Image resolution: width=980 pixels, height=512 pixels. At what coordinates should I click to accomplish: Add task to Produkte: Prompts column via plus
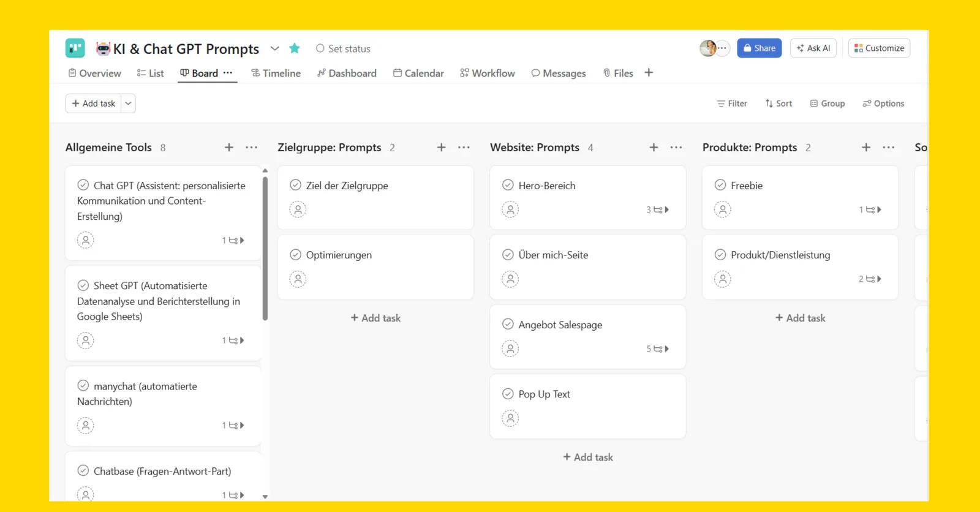click(866, 147)
